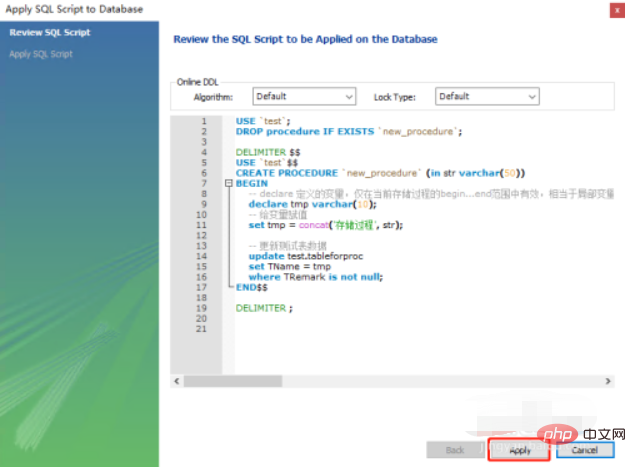Click line number 21 in the gutter
This screenshot has height=467, width=636.
click(201, 329)
